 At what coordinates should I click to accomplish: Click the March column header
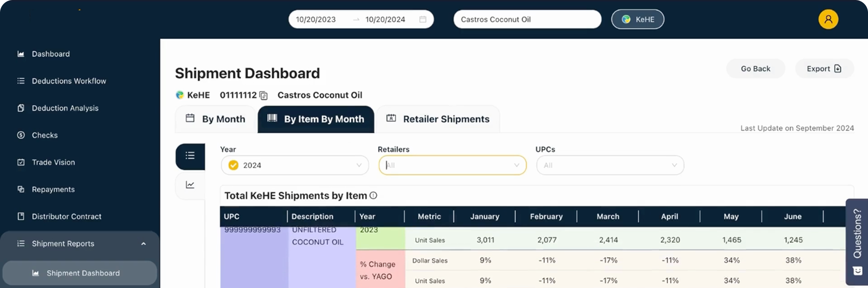[608, 216]
